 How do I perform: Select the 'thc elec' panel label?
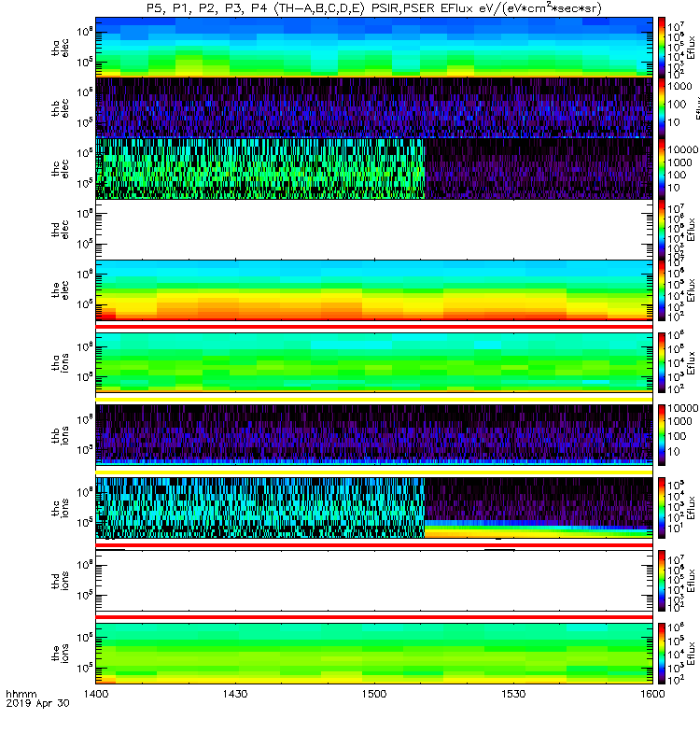61,169
